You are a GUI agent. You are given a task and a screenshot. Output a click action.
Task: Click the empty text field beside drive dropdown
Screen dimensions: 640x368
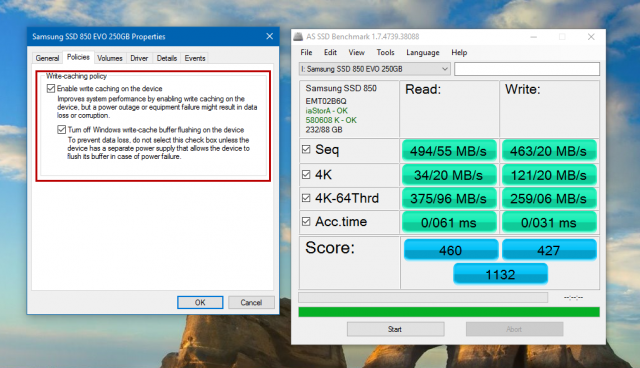[x=527, y=69]
